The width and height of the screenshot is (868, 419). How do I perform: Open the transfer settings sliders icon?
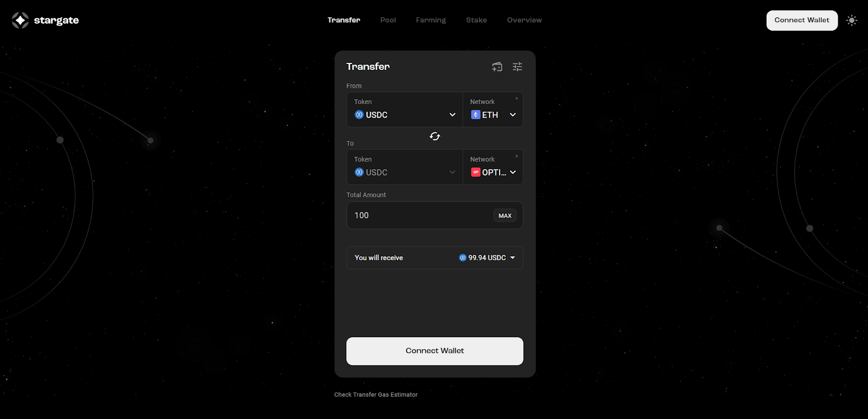point(518,67)
